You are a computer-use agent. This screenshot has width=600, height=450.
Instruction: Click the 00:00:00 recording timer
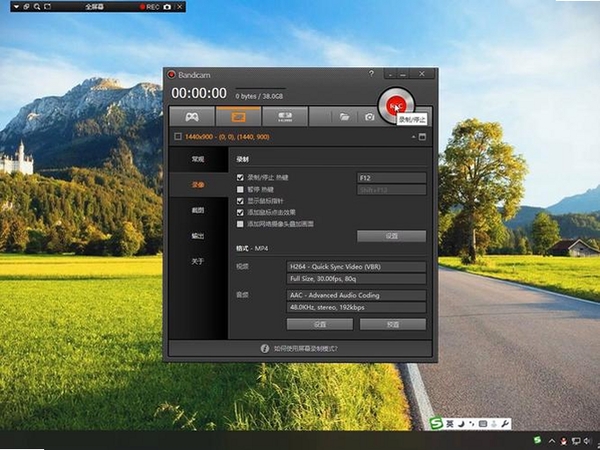(199, 93)
